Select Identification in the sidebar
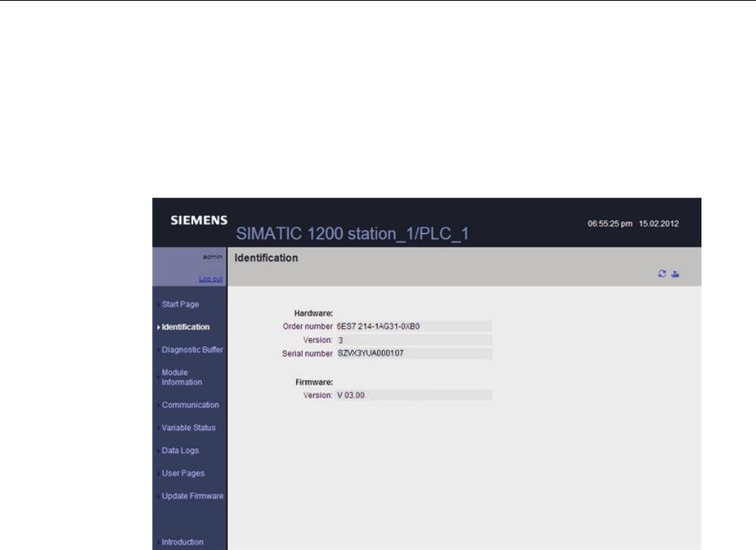Screen dimensions: 756x550 click(x=186, y=327)
